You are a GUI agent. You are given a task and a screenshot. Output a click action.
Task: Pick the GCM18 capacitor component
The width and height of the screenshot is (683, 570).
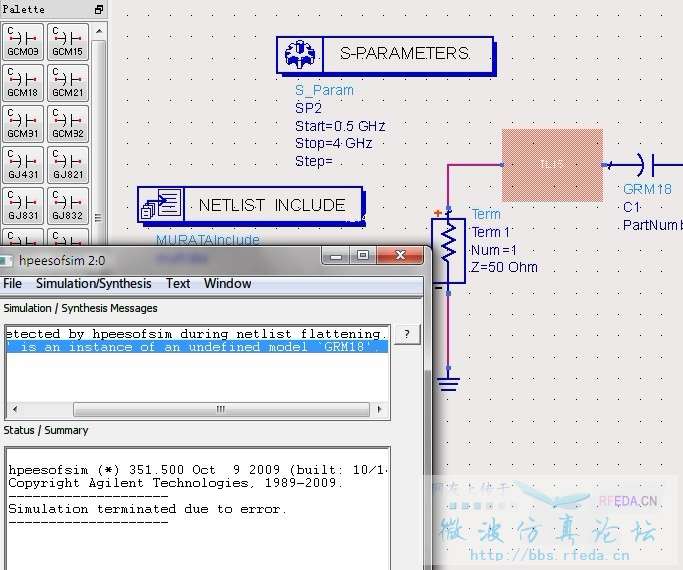tap(23, 83)
